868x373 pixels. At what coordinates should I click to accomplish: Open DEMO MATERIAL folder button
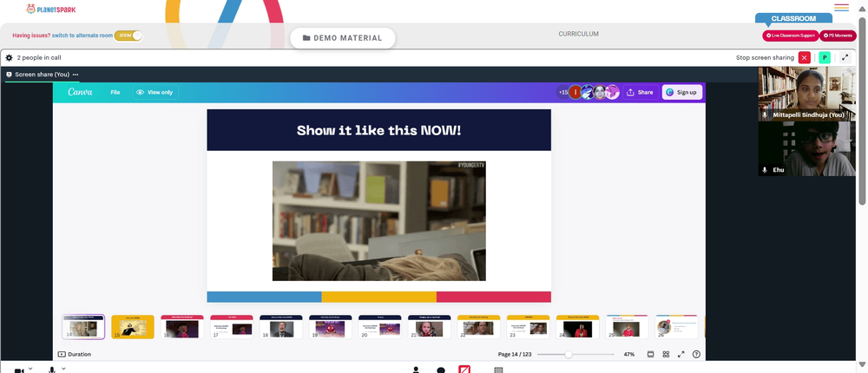(x=343, y=38)
